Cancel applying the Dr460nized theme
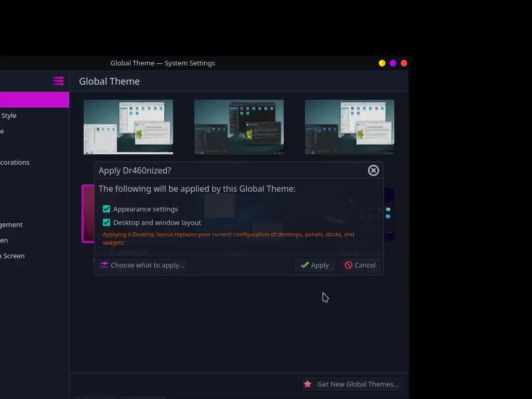This screenshot has width=532, height=399. click(360, 265)
